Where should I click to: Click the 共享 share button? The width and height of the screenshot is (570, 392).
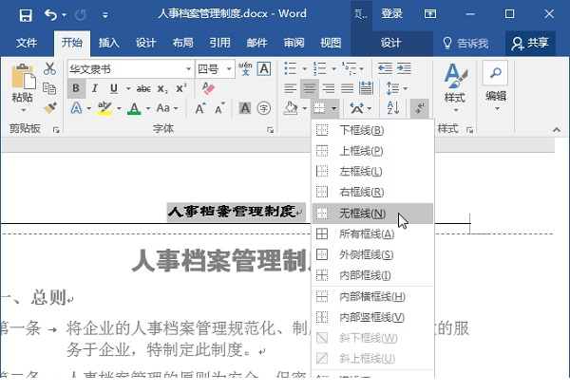point(530,44)
